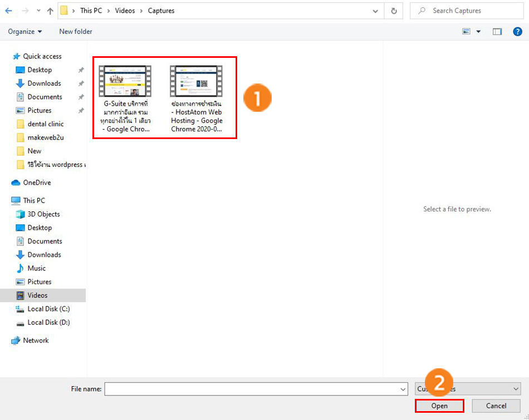
Task: Click the New folder button
Action: (x=76, y=32)
